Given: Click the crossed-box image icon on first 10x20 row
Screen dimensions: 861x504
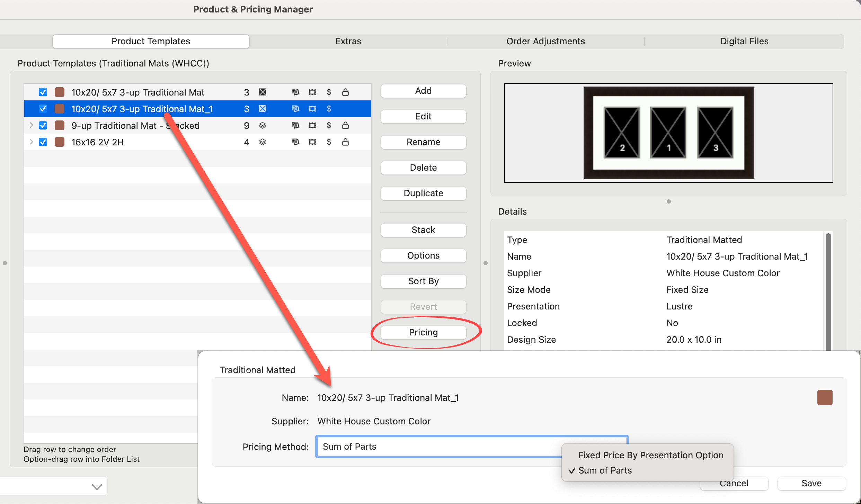Looking at the screenshot, I should (x=263, y=92).
